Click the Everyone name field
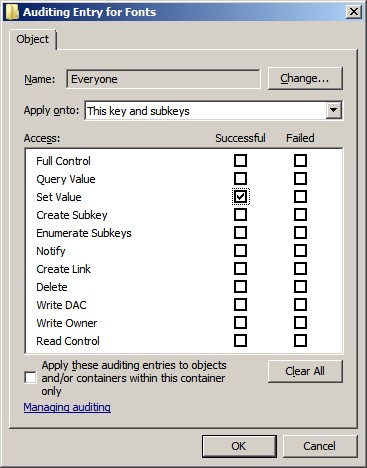367x468 pixels. point(163,79)
